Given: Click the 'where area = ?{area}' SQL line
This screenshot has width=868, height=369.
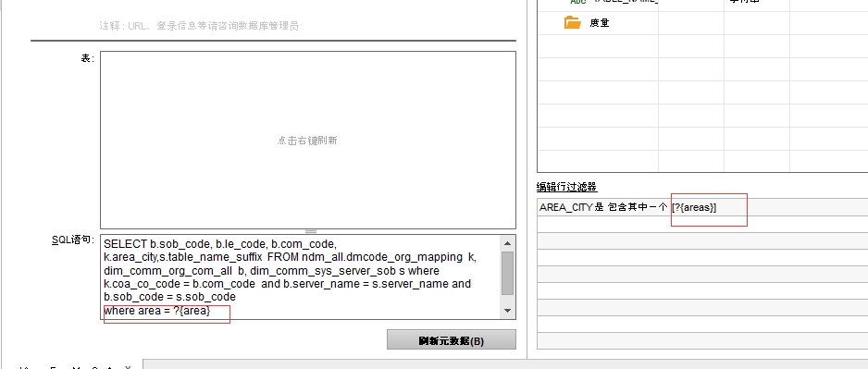Looking at the screenshot, I should (157, 311).
